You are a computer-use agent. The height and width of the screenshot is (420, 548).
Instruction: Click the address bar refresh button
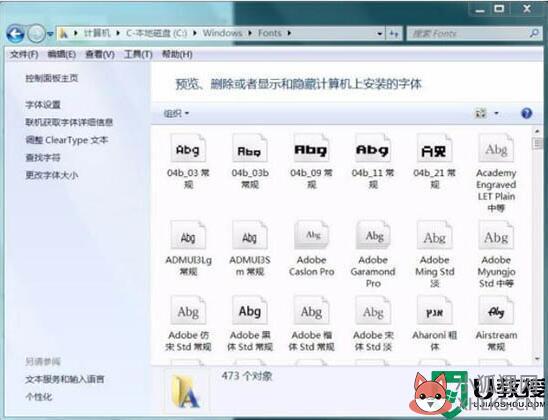[x=394, y=34]
